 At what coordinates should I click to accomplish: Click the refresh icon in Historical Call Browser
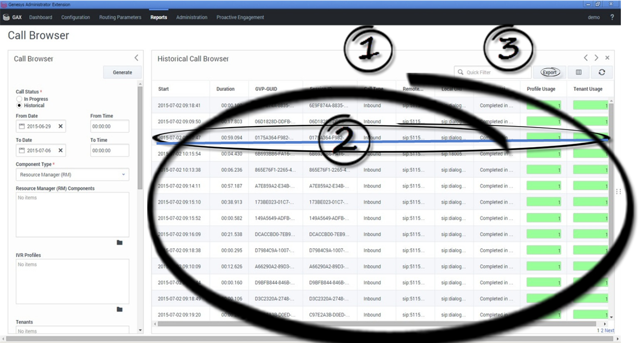[601, 72]
